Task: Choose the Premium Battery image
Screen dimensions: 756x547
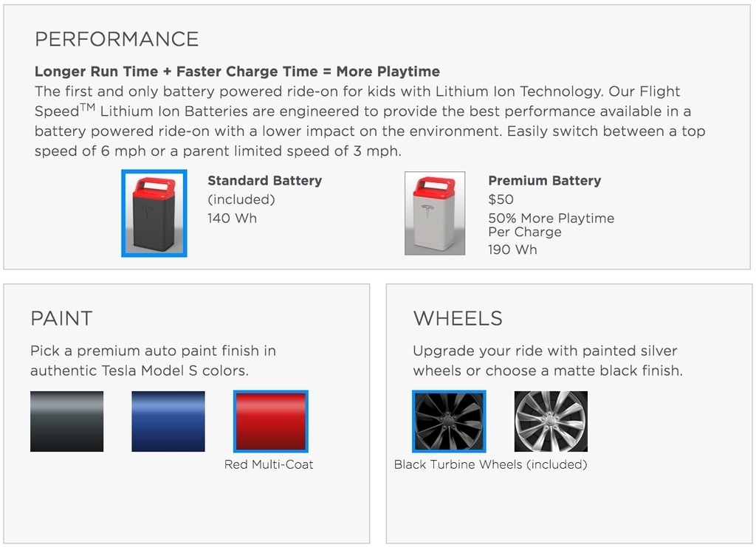Action: click(435, 213)
